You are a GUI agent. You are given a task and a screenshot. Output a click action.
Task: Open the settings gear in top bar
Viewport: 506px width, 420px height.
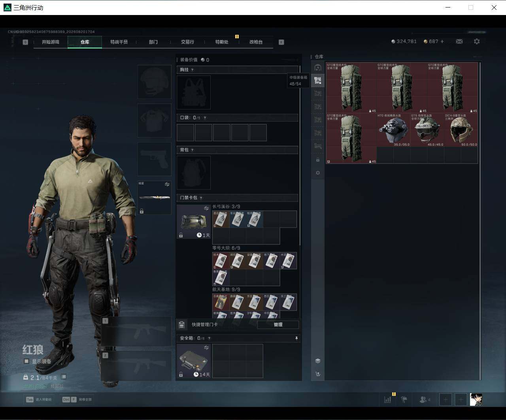477,41
